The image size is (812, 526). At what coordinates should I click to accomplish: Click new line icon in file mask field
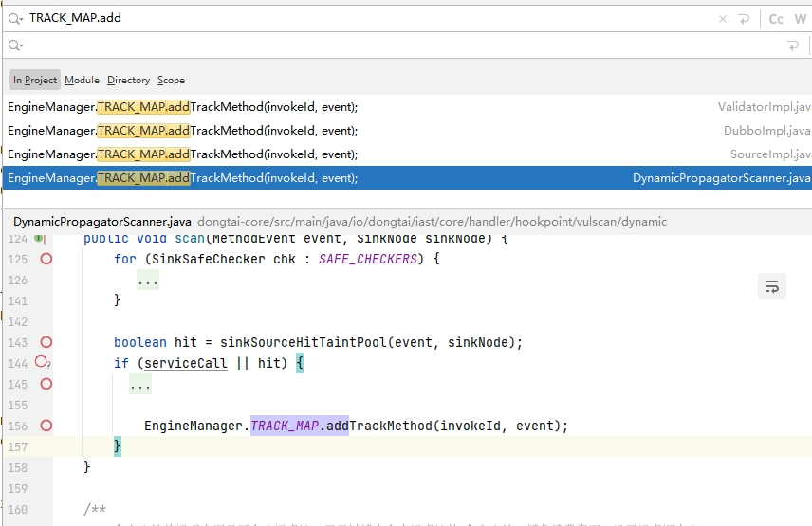tap(793, 45)
